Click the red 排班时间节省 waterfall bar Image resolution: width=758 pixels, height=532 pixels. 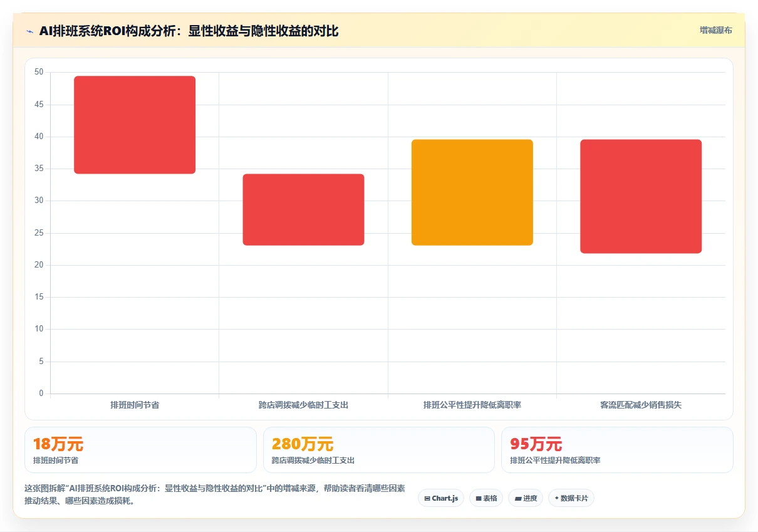[135, 125]
